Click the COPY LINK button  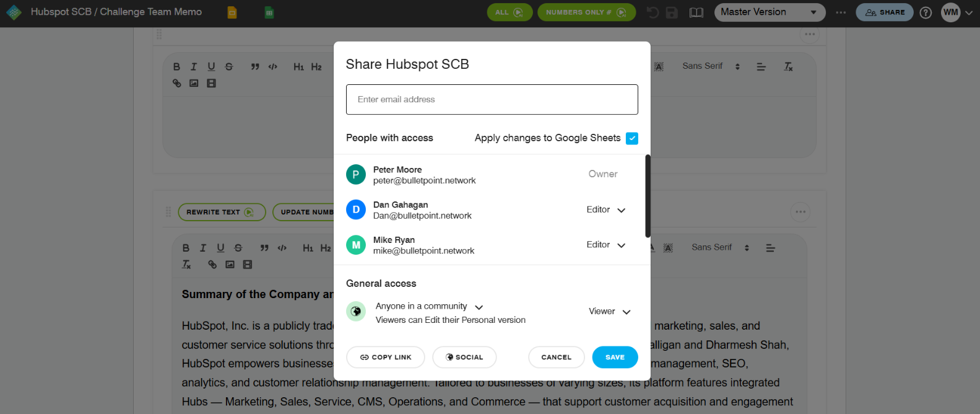[x=386, y=357]
